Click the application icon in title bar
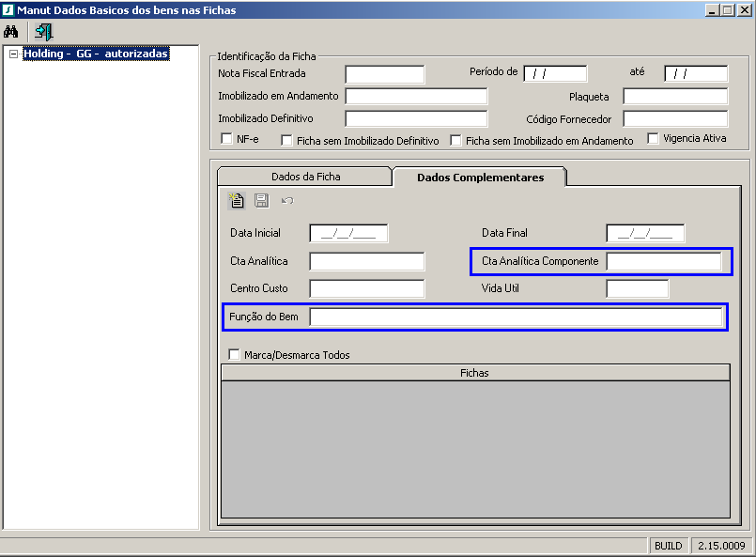 pos(8,9)
